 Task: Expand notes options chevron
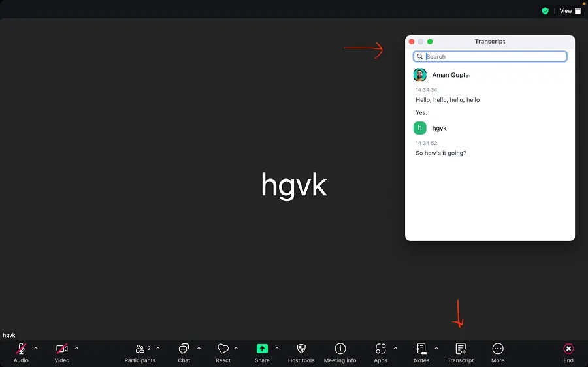pos(436,349)
